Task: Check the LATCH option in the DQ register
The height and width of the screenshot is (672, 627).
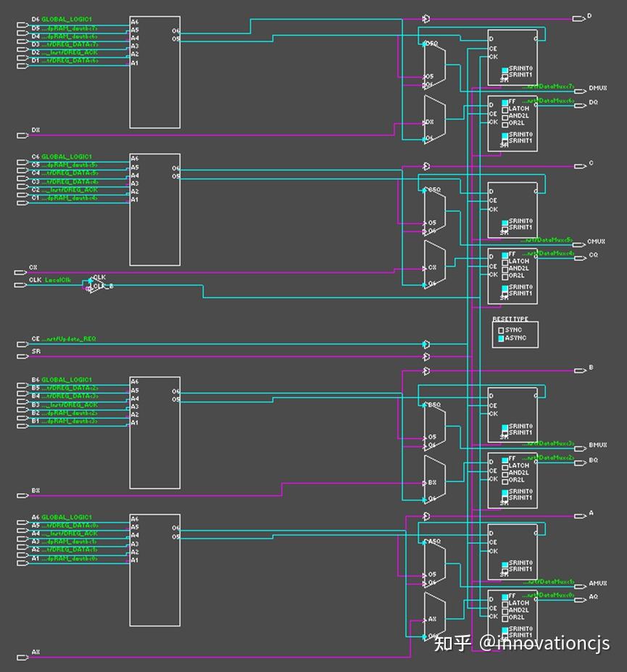Action: [505, 110]
